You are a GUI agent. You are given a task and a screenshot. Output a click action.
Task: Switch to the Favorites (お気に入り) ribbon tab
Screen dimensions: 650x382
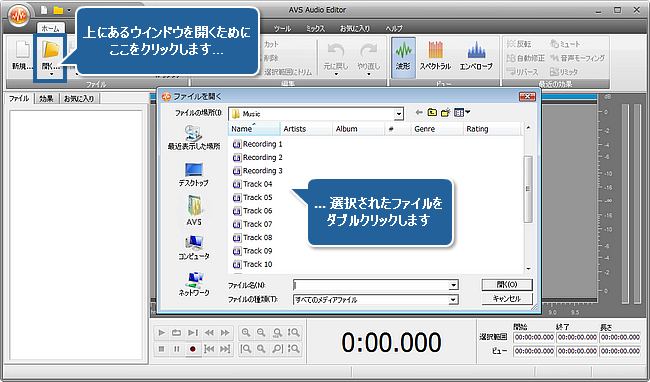click(x=354, y=29)
